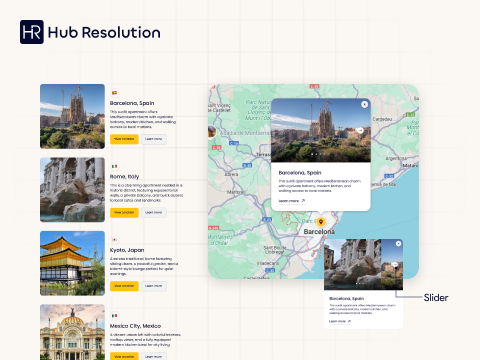The height and width of the screenshot is (360, 480).
Task: Click View location for Rome, Italy
Action: coord(124,212)
